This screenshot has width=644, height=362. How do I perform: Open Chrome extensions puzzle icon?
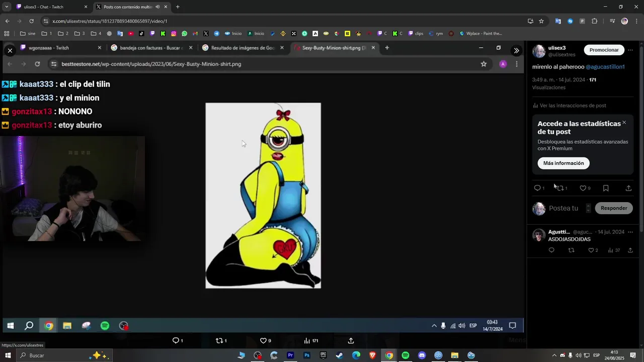click(595, 21)
